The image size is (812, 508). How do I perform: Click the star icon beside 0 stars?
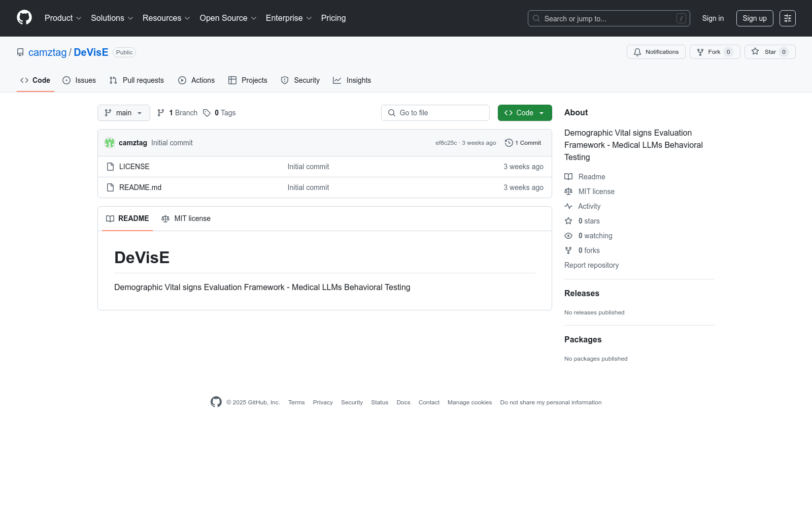(568, 221)
